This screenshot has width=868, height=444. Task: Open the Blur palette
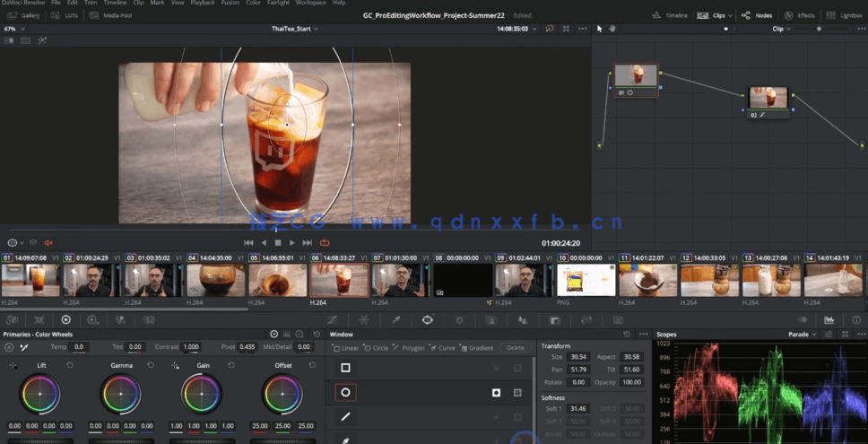click(522, 320)
